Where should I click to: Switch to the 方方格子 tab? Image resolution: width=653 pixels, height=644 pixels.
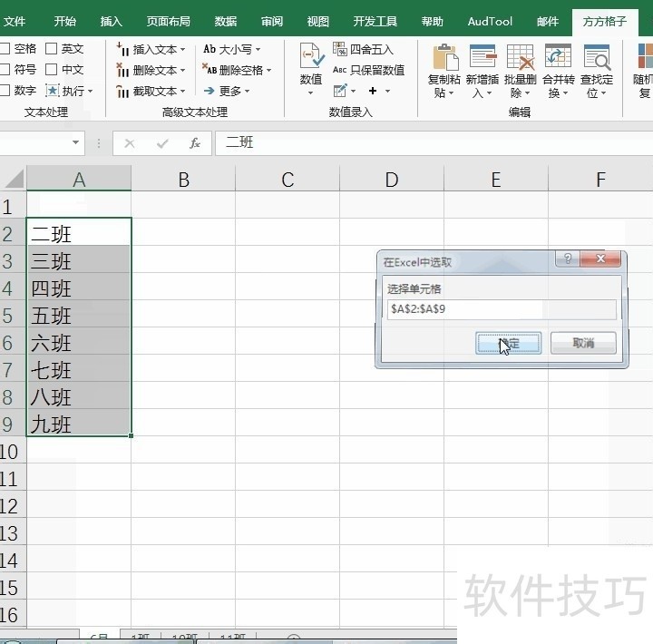coord(605,22)
